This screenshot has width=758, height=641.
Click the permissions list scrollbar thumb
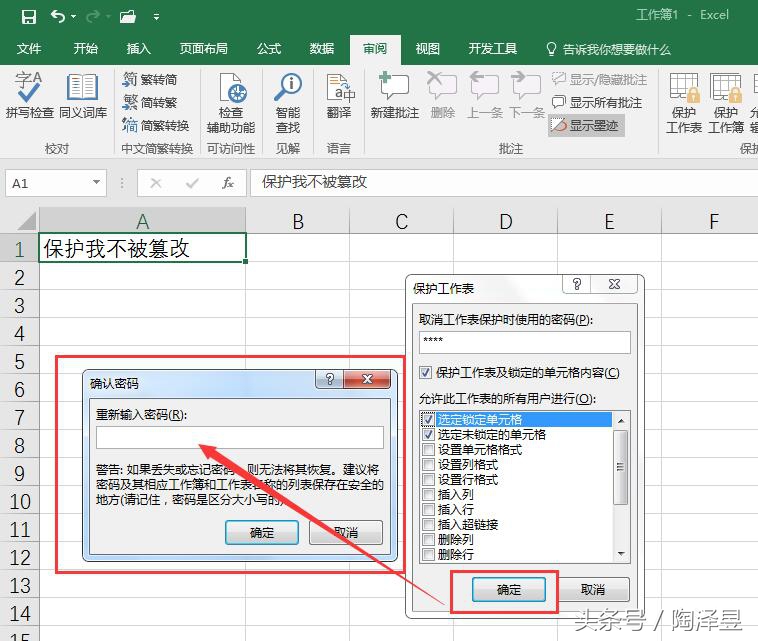coord(621,467)
